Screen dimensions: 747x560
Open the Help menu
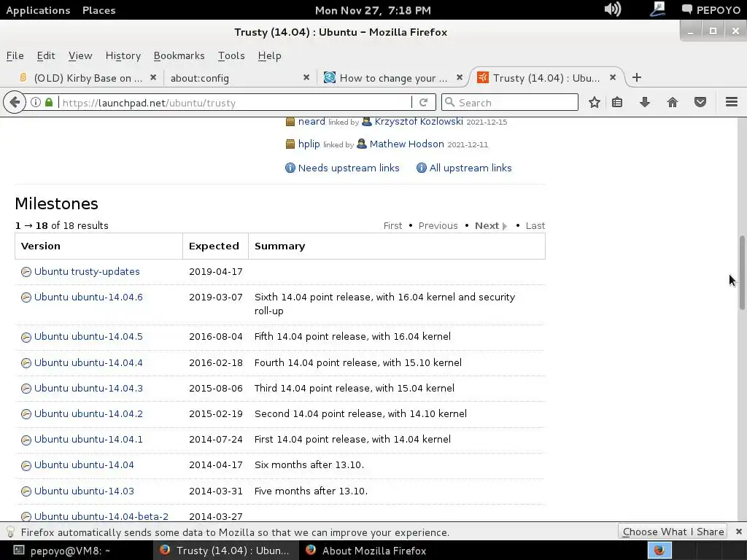(269, 55)
